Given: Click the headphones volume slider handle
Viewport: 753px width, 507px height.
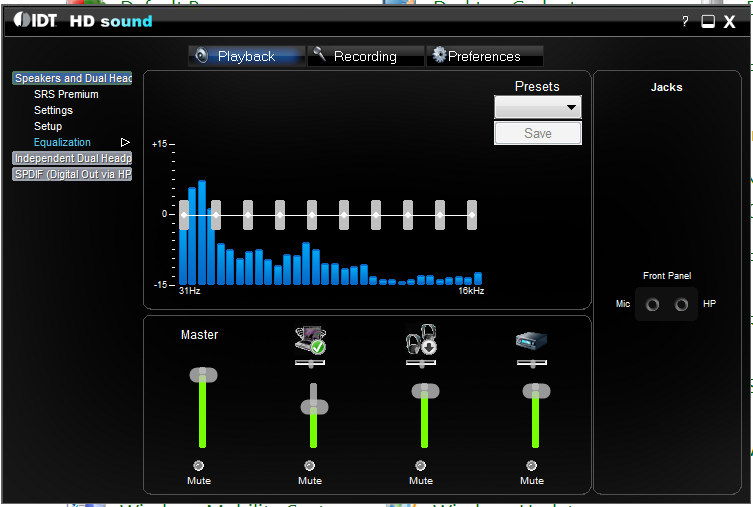Looking at the screenshot, I should pyautogui.click(x=425, y=391).
